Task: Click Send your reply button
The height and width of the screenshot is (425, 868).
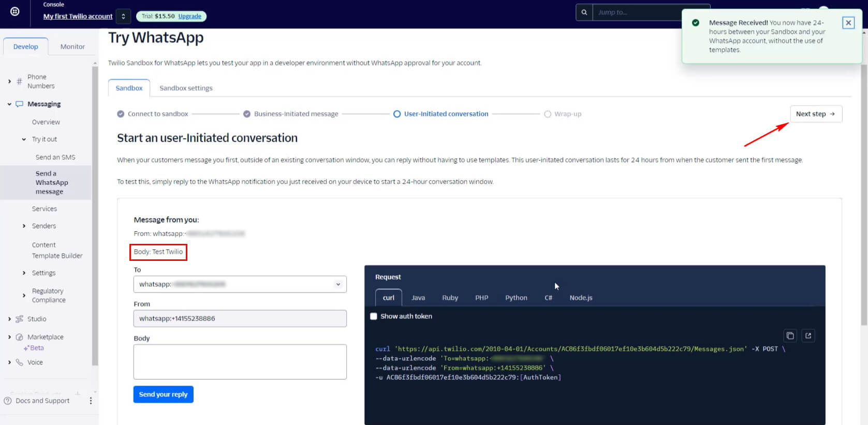Action: pos(163,394)
